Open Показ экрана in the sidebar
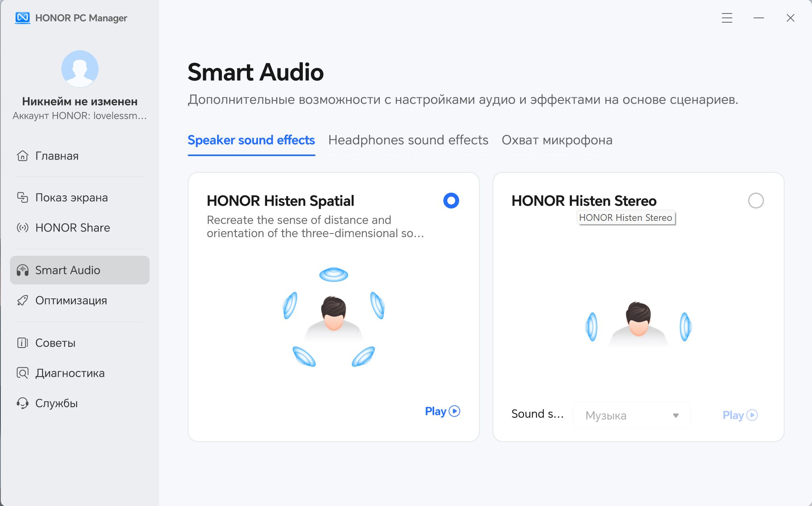 click(x=80, y=197)
